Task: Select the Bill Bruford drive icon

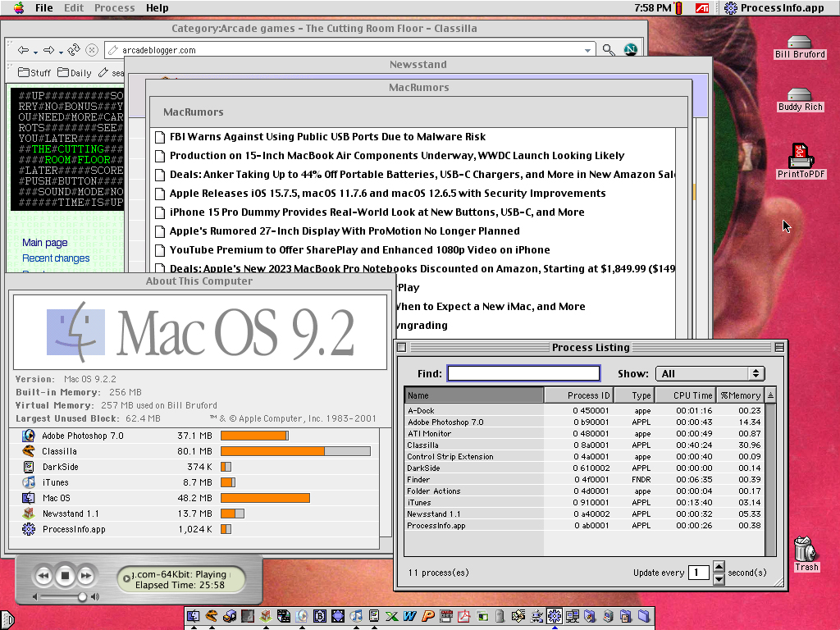Action: point(800,48)
